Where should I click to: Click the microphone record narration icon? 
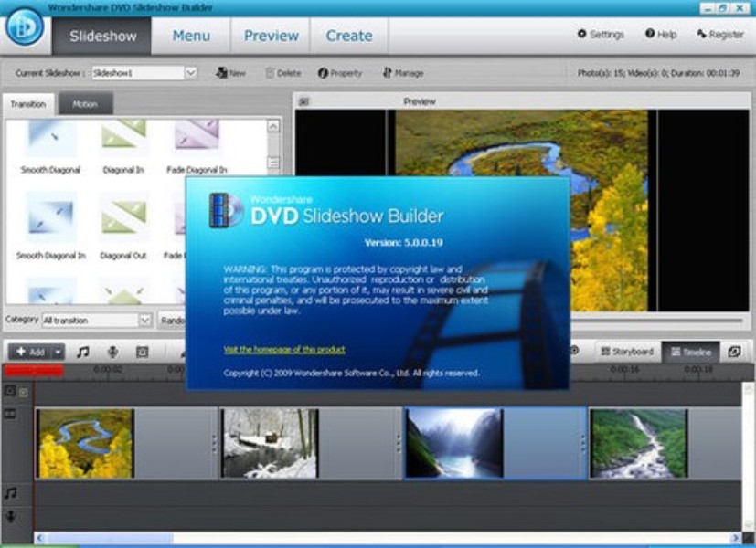pos(112,352)
